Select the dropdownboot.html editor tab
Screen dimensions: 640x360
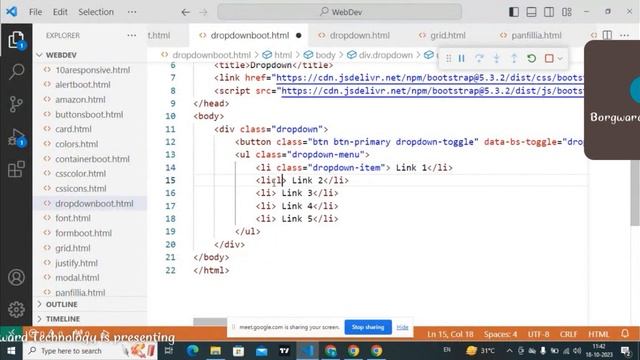(249, 36)
